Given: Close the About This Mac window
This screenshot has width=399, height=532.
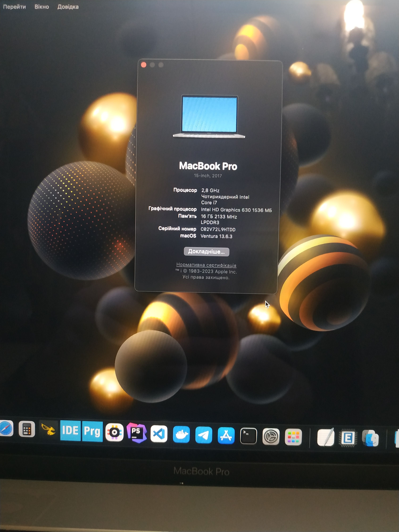Looking at the screenshot, I should tap(144, 65).
